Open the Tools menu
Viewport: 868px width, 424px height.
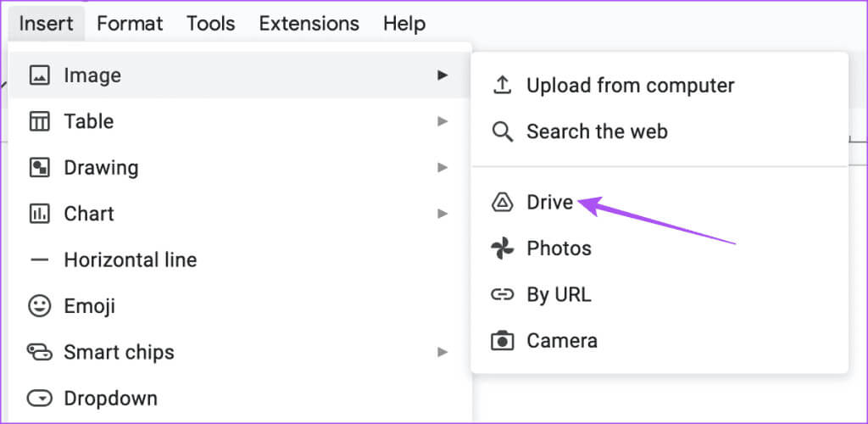coord(210,23)
